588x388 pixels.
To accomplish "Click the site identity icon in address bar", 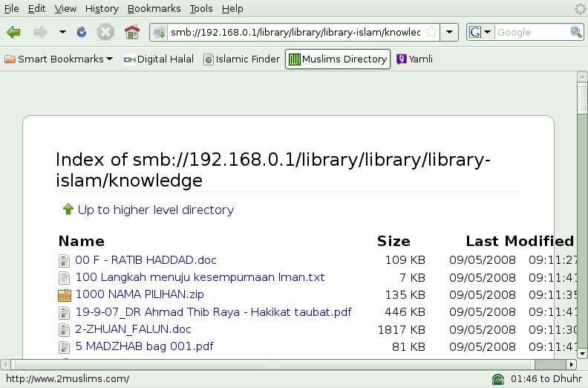I will click(160, 32).
